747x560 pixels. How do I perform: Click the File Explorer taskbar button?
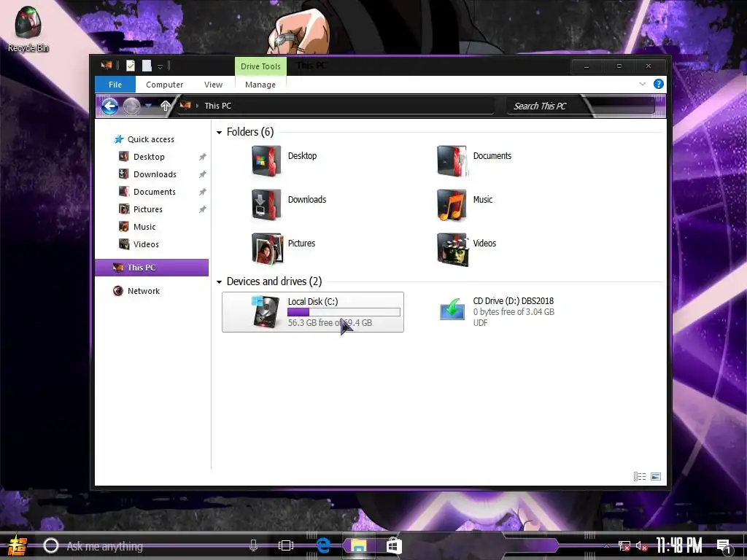click(x=358, y=545)
